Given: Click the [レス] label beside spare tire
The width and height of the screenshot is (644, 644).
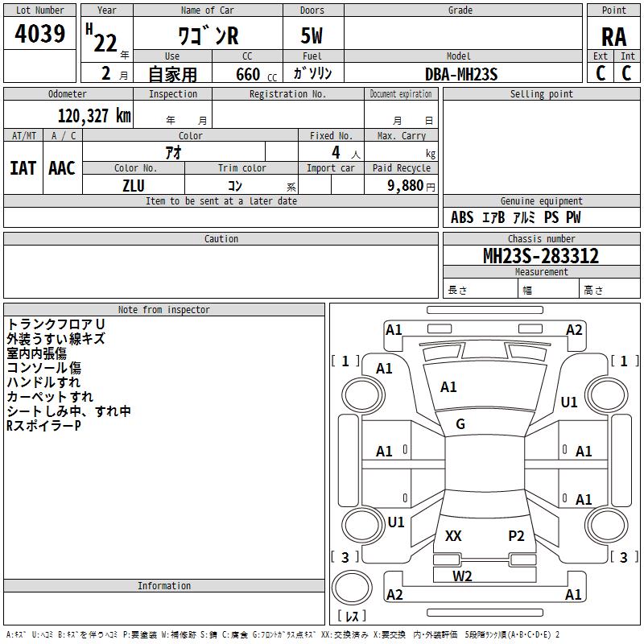Looking at the screenshot, I should [x=352, y=616].
